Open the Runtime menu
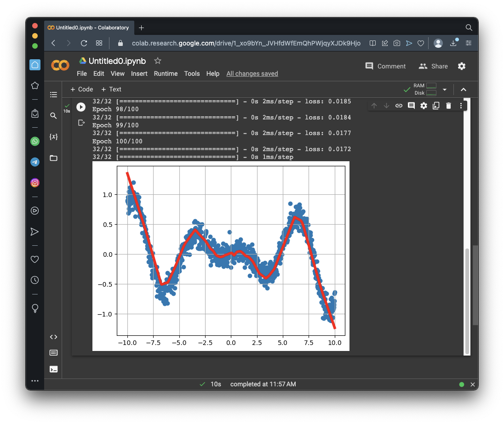Screen dimensions: 504x424 [166, 73]
